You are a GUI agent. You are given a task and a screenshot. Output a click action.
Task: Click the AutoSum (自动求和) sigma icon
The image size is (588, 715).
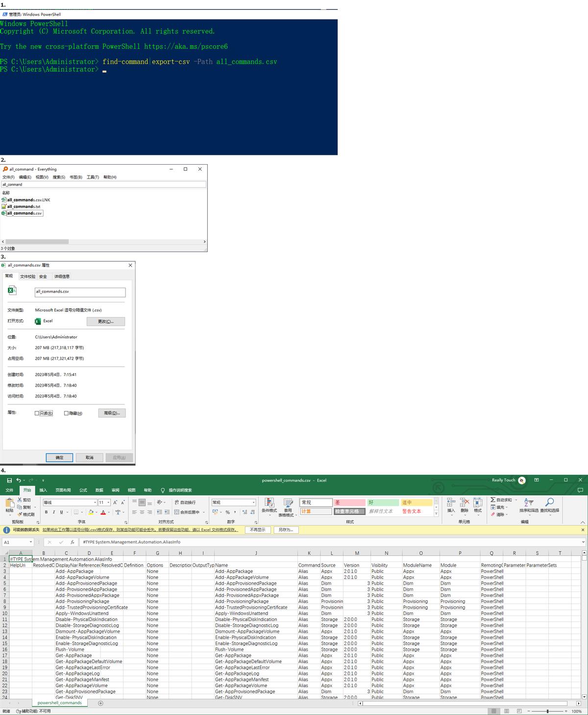pyautogui.click(x=493, y=500)
